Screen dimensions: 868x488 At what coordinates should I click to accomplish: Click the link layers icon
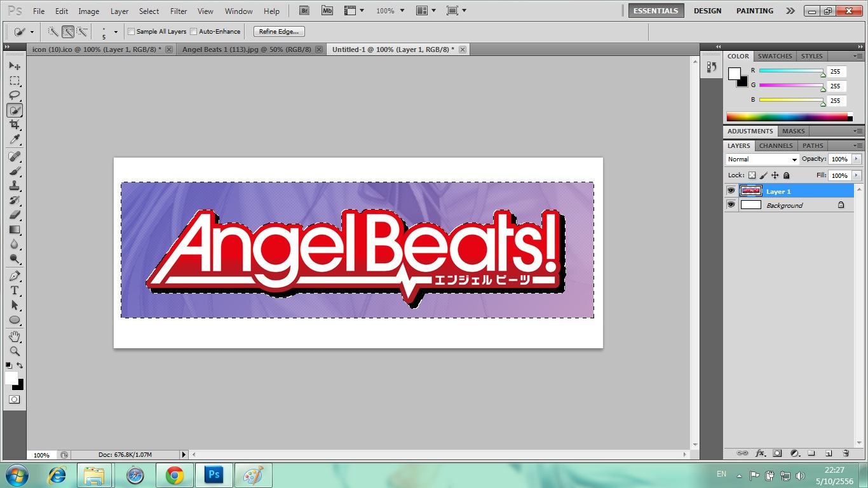coord(742,453)
